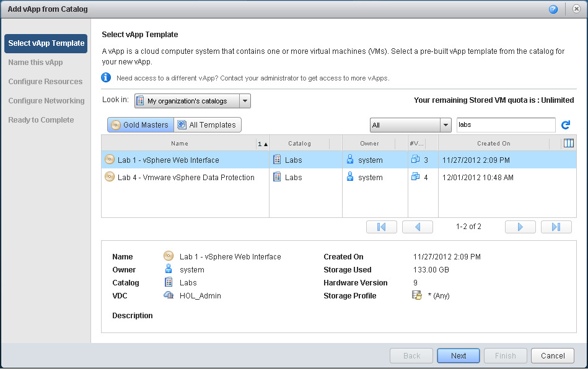Click the gold disc icon for Lab 1 row
This screenshot has width=588, height=369.
click(110, 160)
